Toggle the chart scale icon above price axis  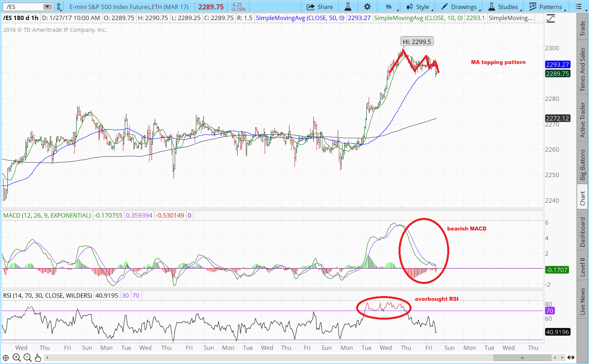click(551, 18)
